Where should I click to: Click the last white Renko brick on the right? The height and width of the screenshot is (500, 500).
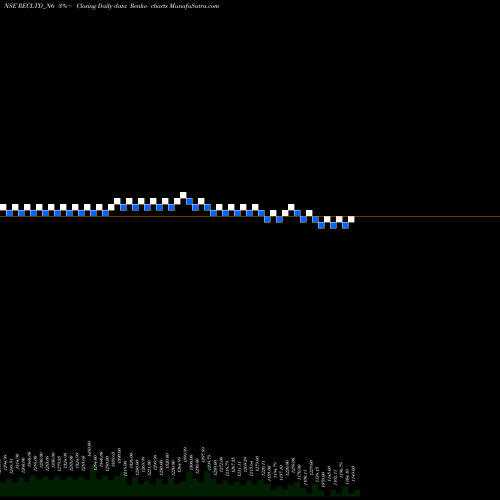351,219
